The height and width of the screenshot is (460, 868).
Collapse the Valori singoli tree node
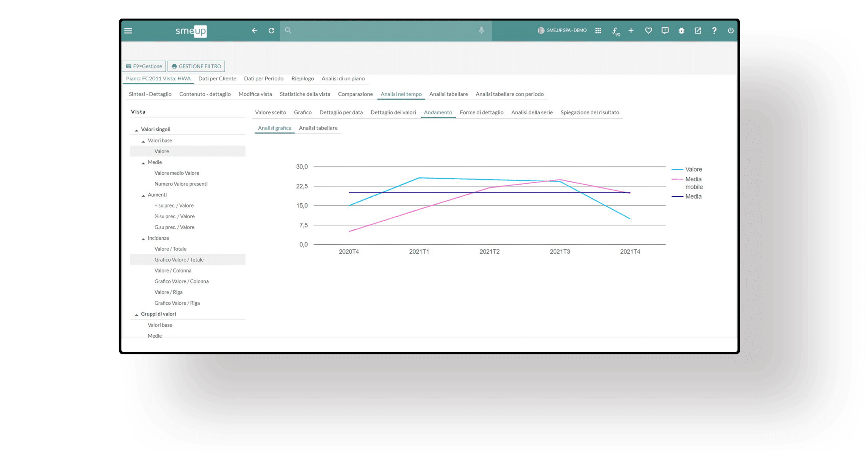(137, 130)
